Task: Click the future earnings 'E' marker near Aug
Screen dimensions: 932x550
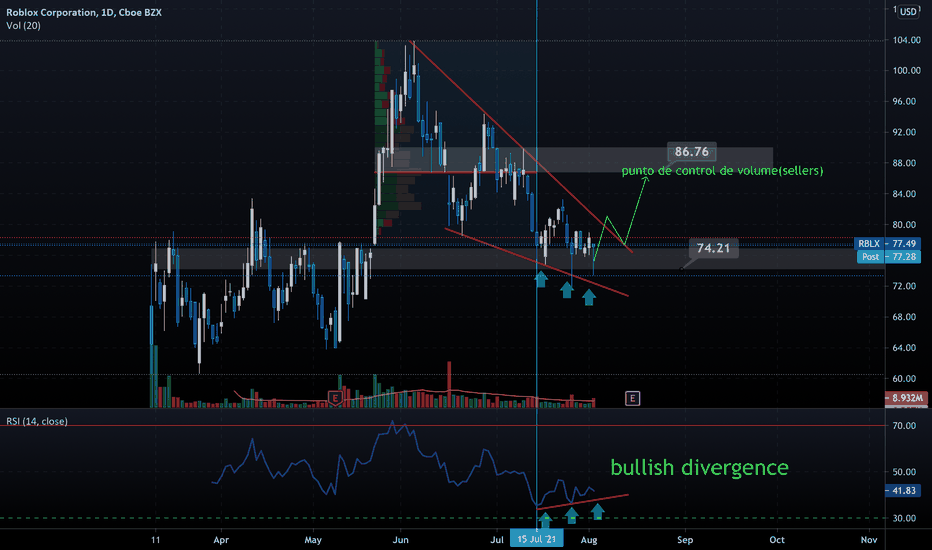Action: point(632,398)
